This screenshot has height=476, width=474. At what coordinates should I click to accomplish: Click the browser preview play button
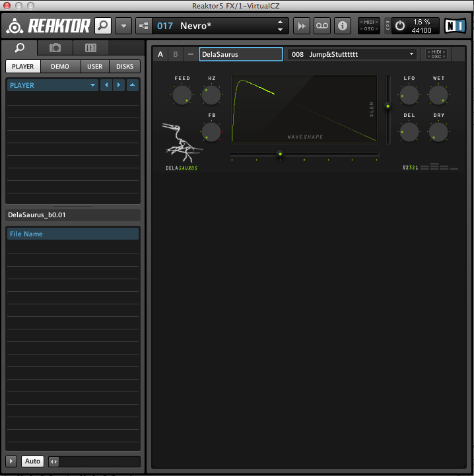pos(11,461)
